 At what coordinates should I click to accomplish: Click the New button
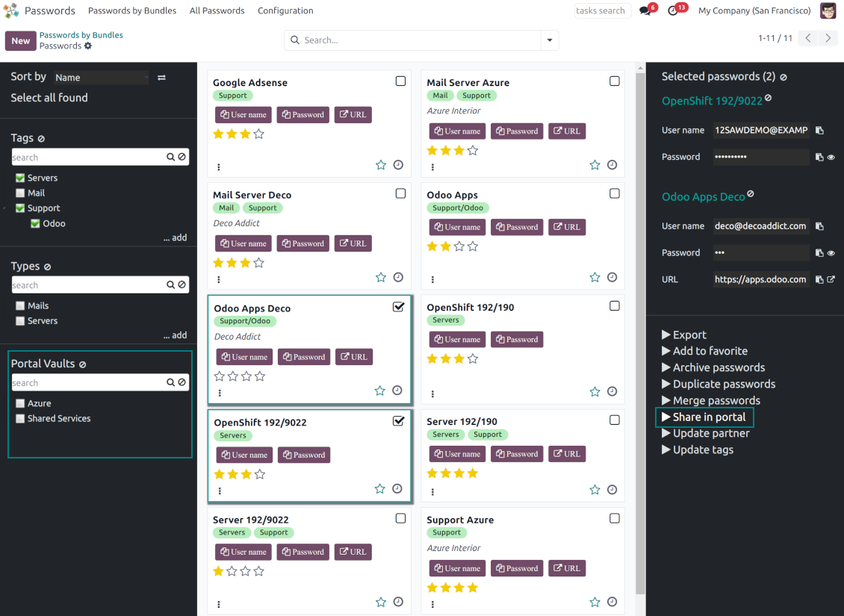coord(20,41)
